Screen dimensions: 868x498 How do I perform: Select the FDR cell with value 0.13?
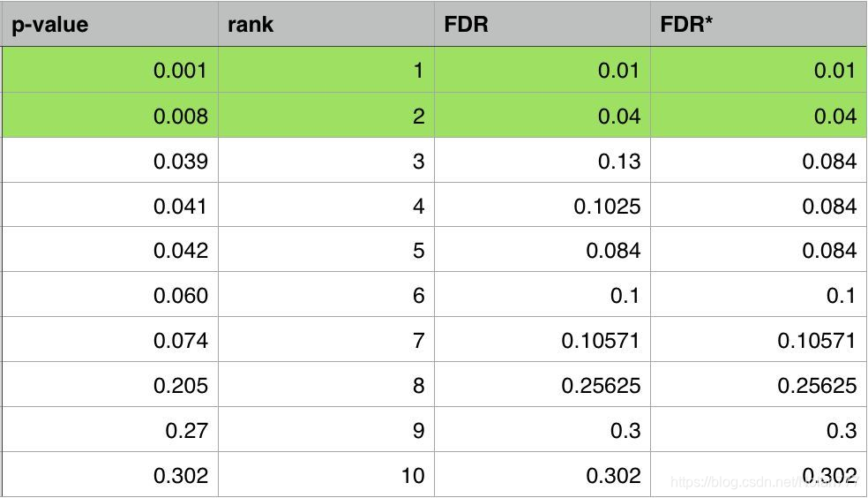point(542,161)
